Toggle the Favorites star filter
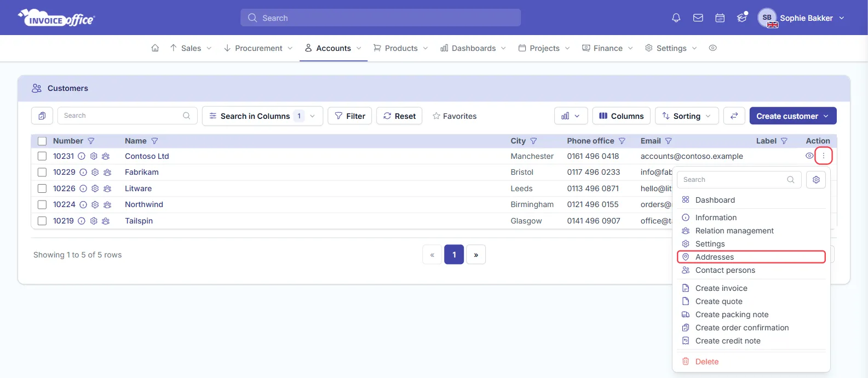This screenshot has width=868, height=378. tap(455, 116)
